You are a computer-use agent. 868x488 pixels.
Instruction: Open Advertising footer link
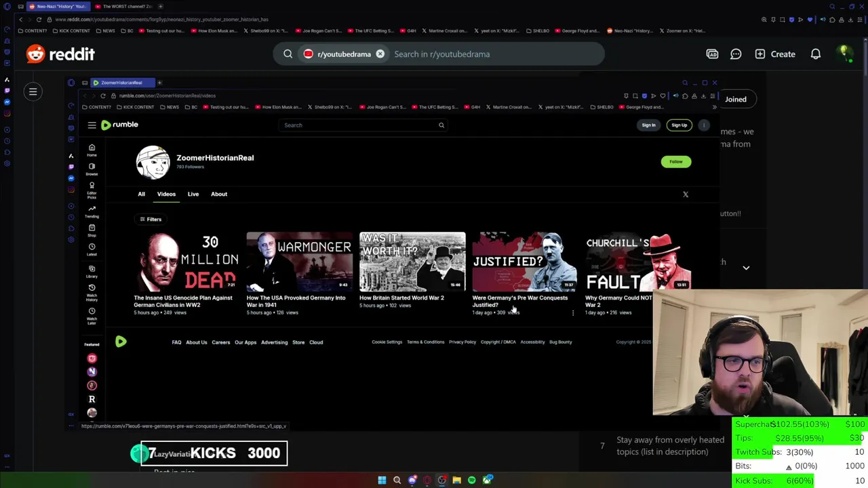click(x=275, y=342)
